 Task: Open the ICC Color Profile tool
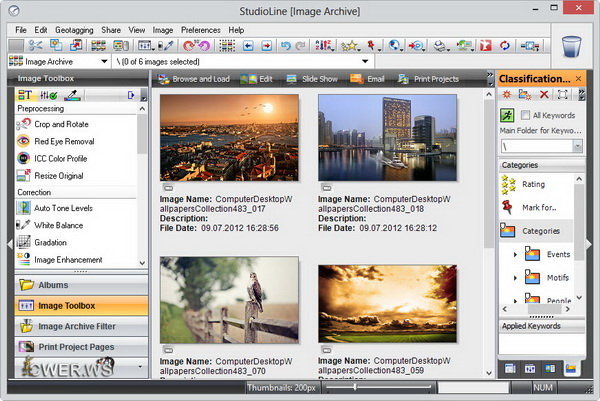pyautogui.click(x=61, y=158)
